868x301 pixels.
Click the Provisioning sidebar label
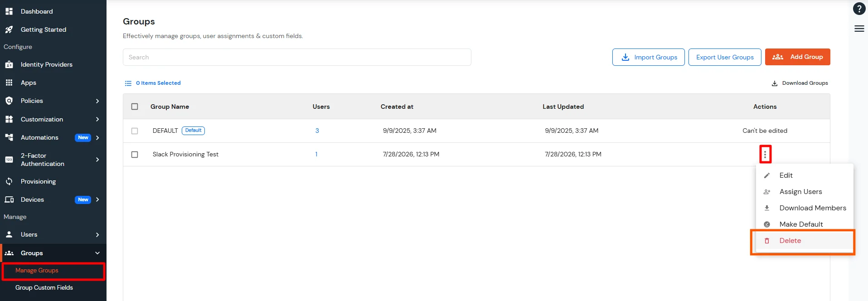pyautogui.click(x=38, y=181)
